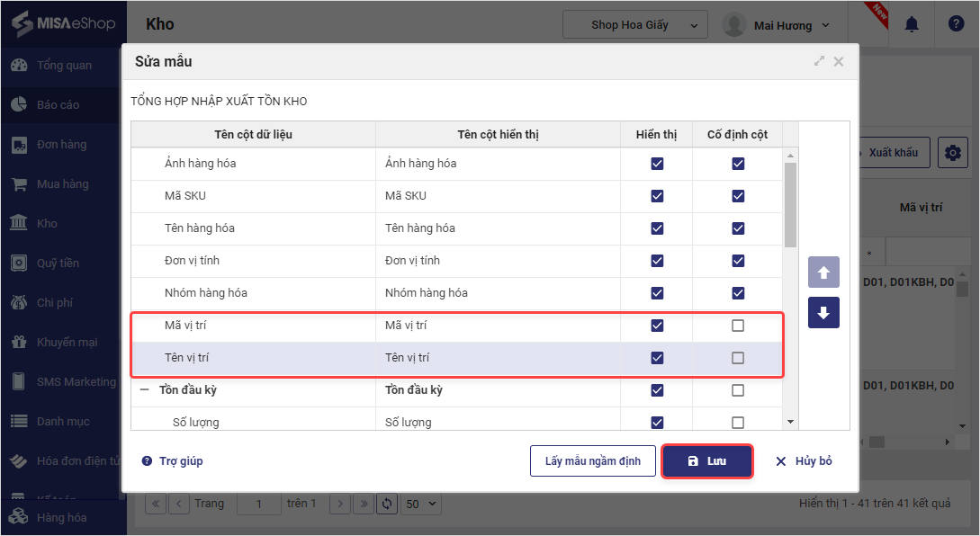Open Báo cáo in the sidebar
The image size is (980, 536).
(58, 104)
